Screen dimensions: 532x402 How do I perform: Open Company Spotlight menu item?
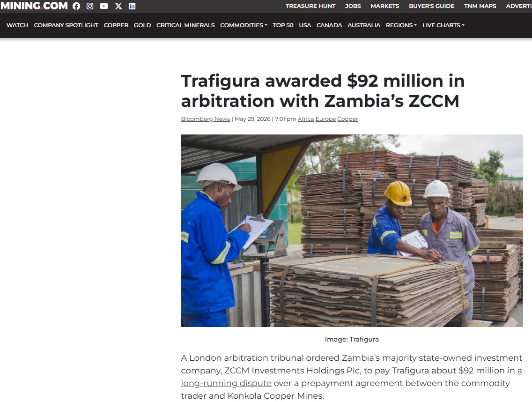click(x=66, y=25)
